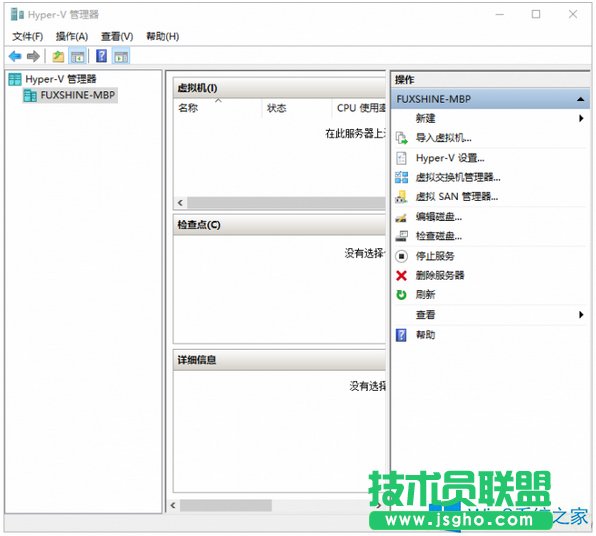Image resolution: width=596 pixels, height=536 pixels.
Task: Click the 编辑磁盘 icon
Action: [x=401, y=217]
